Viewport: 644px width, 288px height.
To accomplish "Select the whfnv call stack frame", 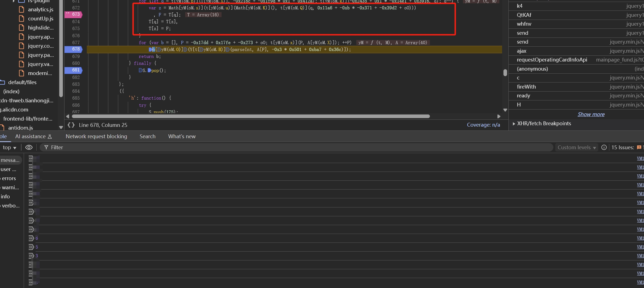I will (576, 24).
